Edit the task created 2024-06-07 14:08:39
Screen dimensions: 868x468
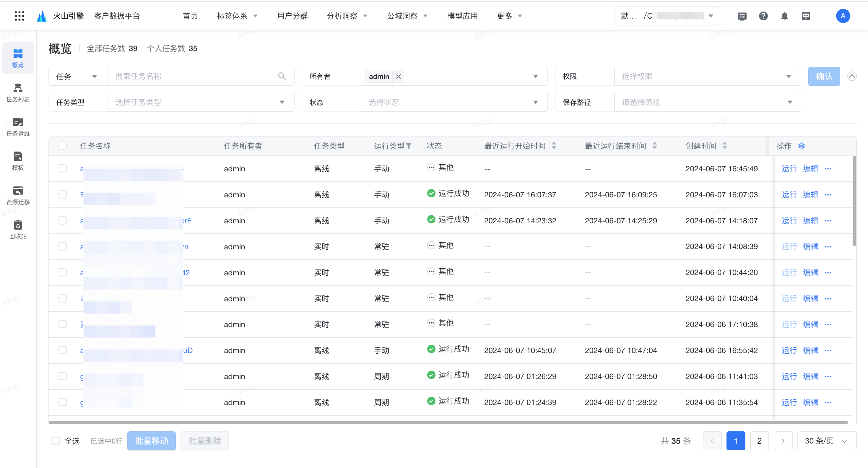tap(810, 246)
